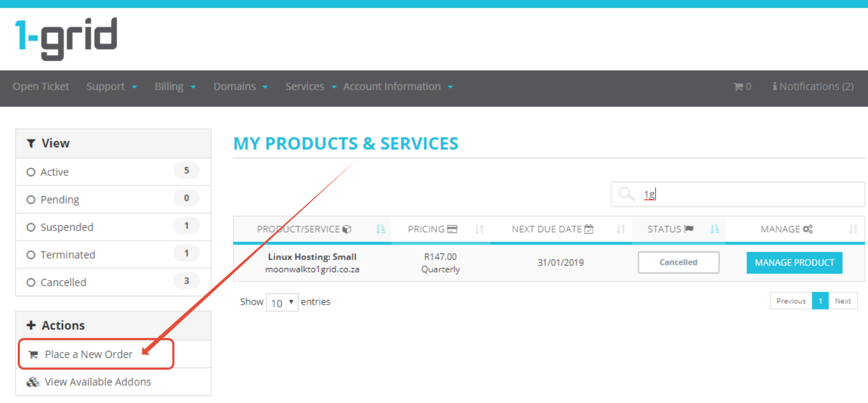868x403 pixels.
Task: Click the Status flag icon
Action: [x=689, y=229]
